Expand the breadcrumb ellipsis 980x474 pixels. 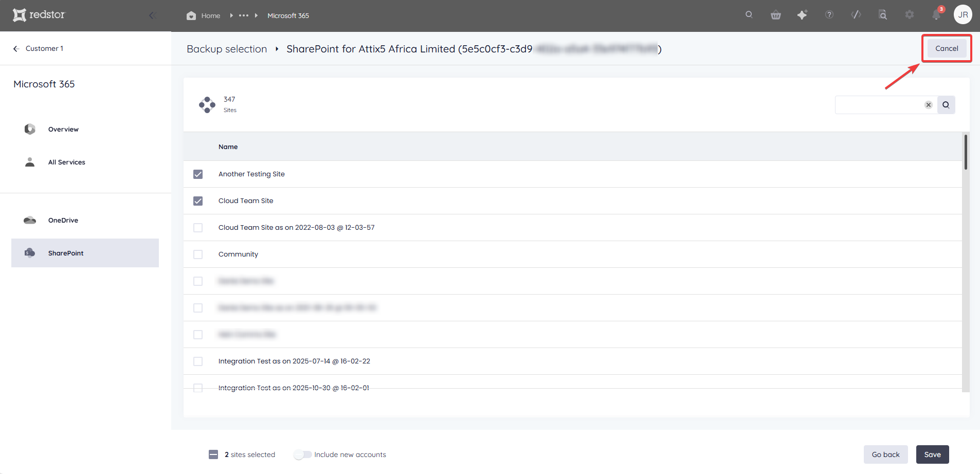point(244,15)
